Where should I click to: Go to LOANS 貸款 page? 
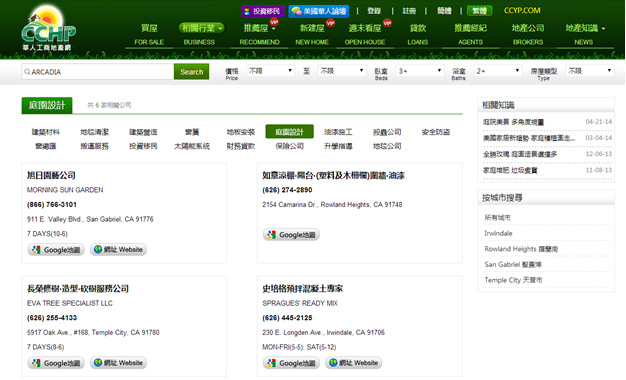418,34
